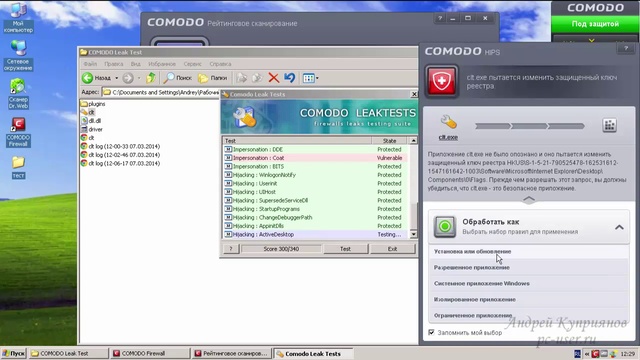Open Back button history dropdown arrow
This screenshot has width=640, height=360.
pos(116,78)
